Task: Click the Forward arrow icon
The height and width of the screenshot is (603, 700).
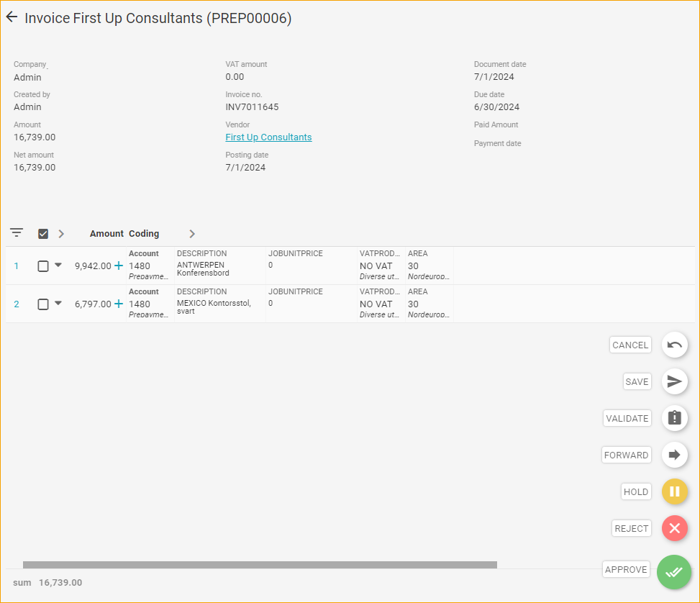Action: [674, 455]
